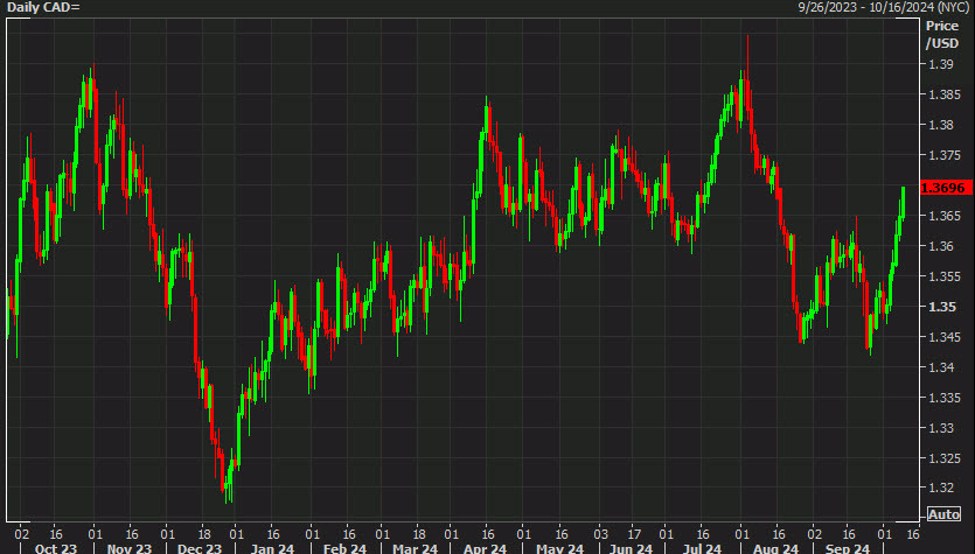Click the 03 date tick above Jun 24

pos(601,533)
